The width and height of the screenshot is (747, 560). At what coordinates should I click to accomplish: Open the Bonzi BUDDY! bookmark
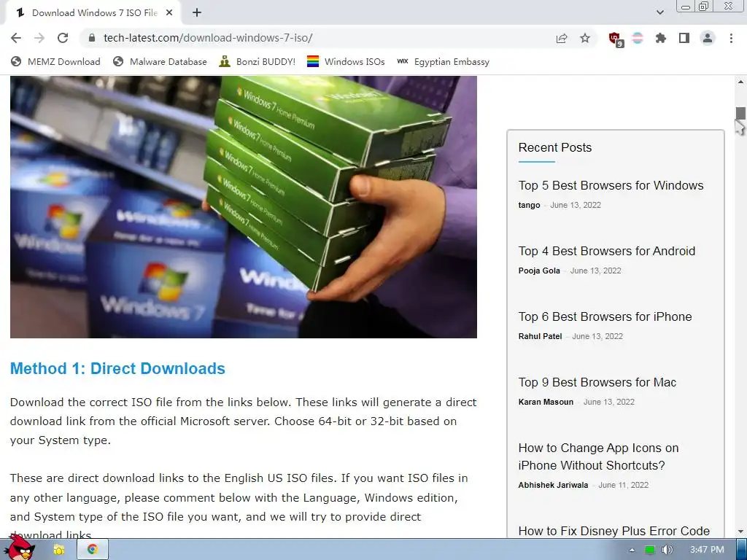pos(258,61)
